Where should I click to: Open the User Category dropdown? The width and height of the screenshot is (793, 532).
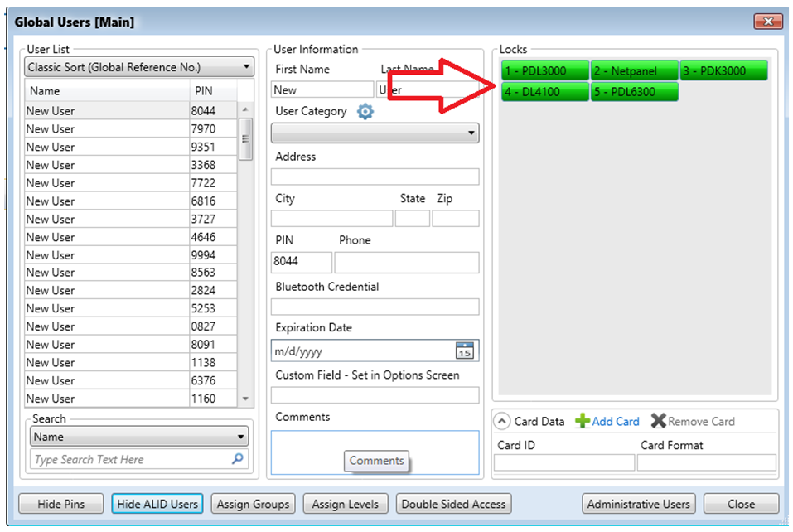click(x=375, y=133)
